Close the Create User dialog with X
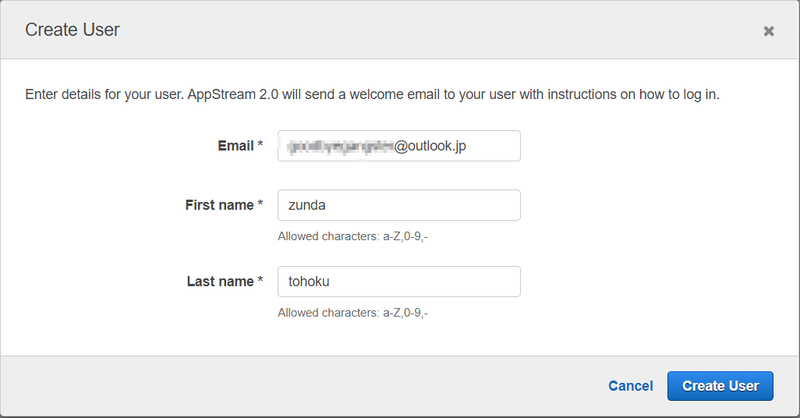Screen dimensions: 800x418 coord(768,31)
